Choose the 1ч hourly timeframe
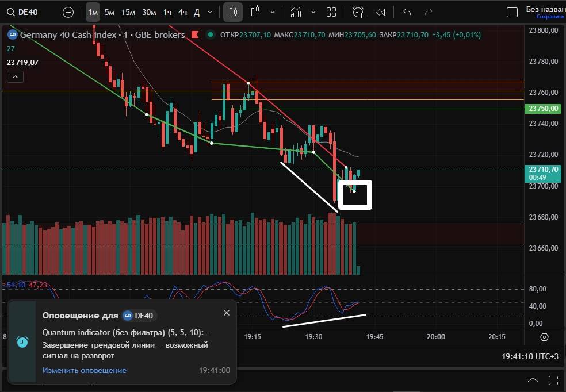Viewport: 566px width, 392px height. 167,12
